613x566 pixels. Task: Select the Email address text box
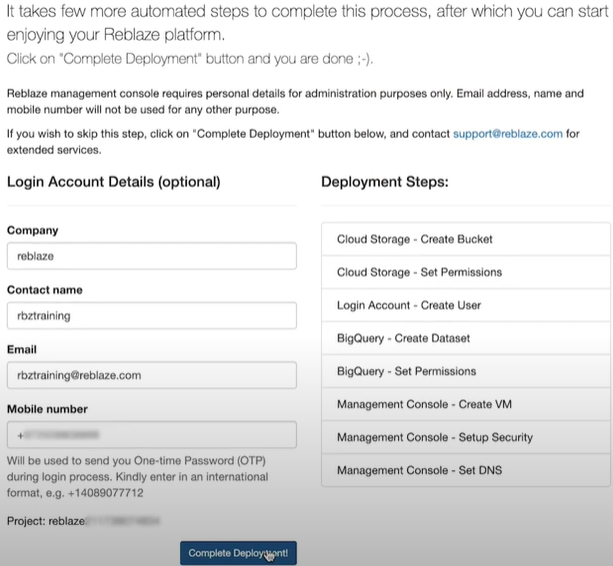pyautogui.click(x=151, y=375)
